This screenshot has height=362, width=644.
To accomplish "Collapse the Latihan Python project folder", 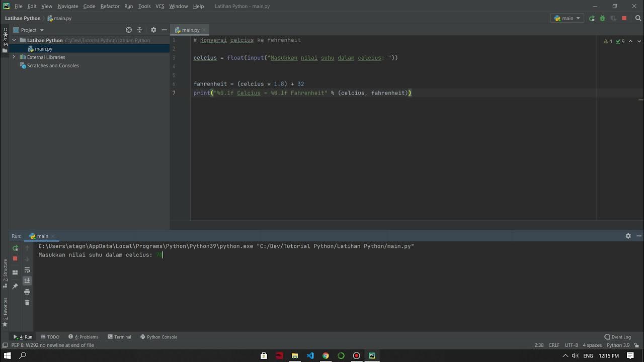I will [14, 40].
